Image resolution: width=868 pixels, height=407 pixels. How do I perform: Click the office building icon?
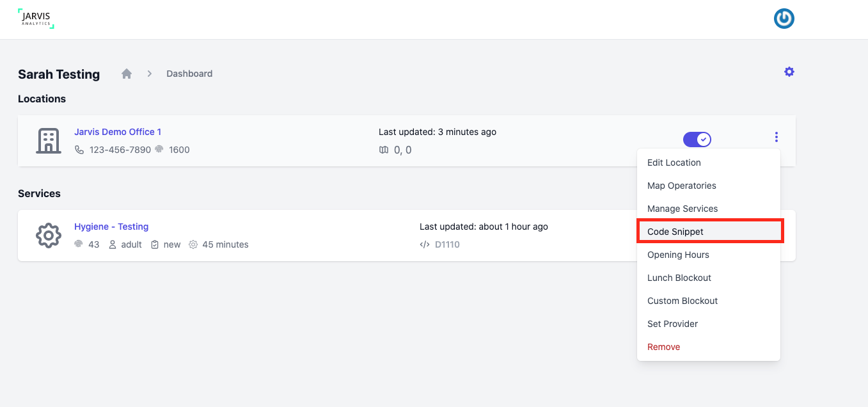(49, 141)
